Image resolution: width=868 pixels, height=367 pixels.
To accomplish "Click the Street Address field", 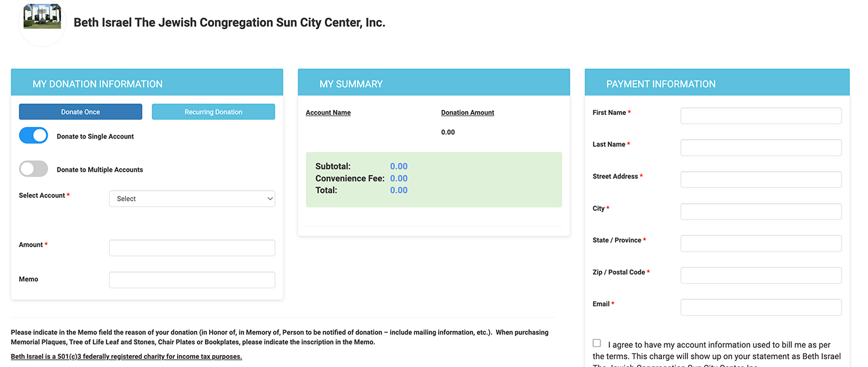I will (x=760, y=180).
